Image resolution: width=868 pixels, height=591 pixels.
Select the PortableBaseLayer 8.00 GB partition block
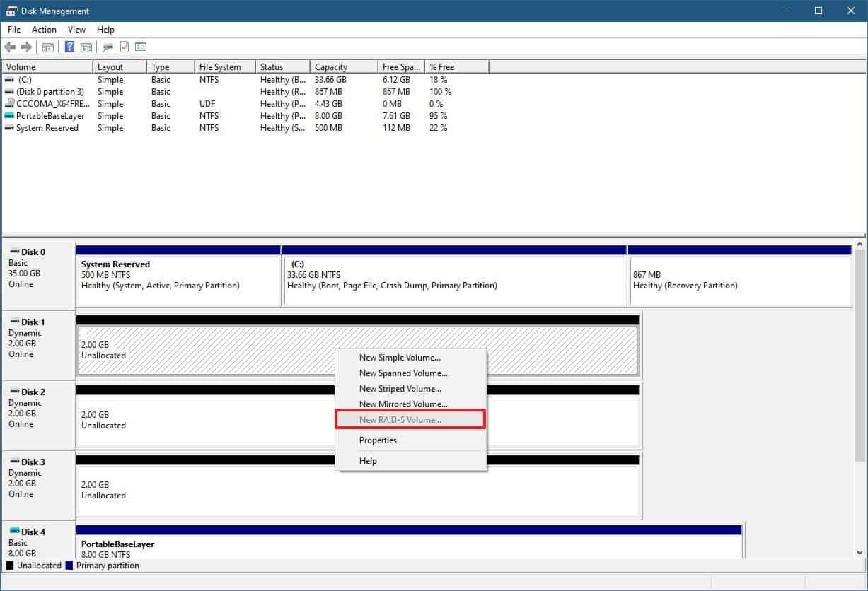tap(409, 542)
